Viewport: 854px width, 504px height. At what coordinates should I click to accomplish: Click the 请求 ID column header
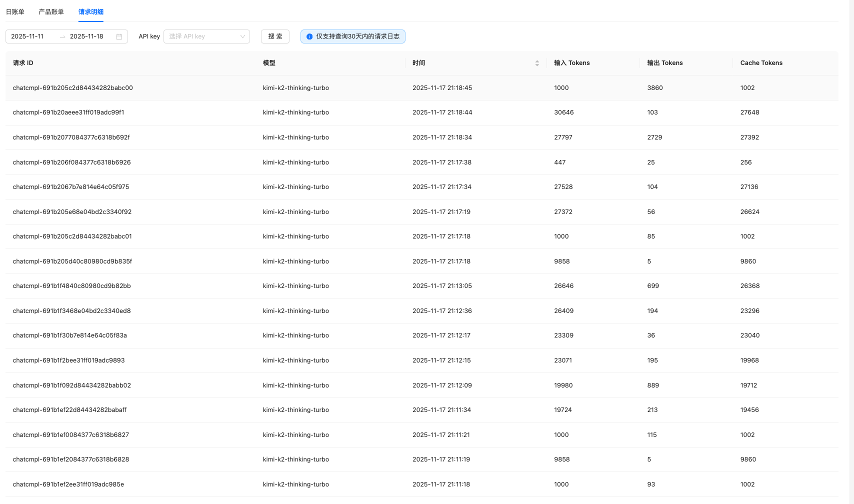[23, 63]
